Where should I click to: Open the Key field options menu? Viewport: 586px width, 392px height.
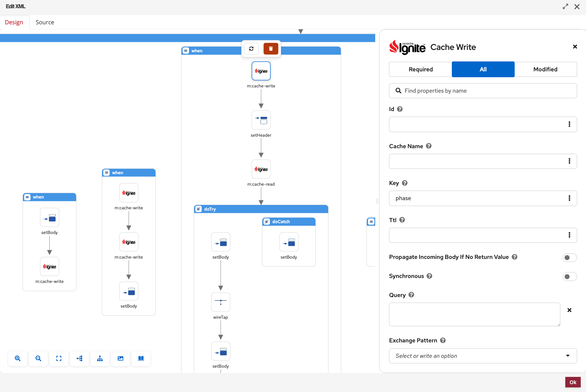tap(569, 198)
